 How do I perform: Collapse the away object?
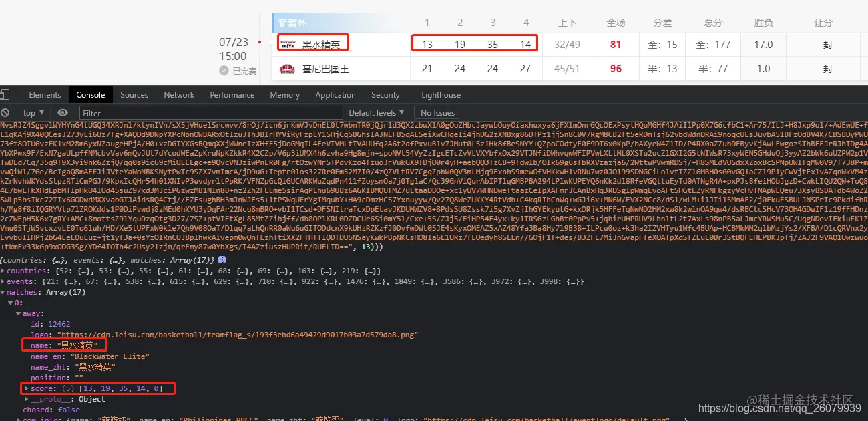[18, 313]
